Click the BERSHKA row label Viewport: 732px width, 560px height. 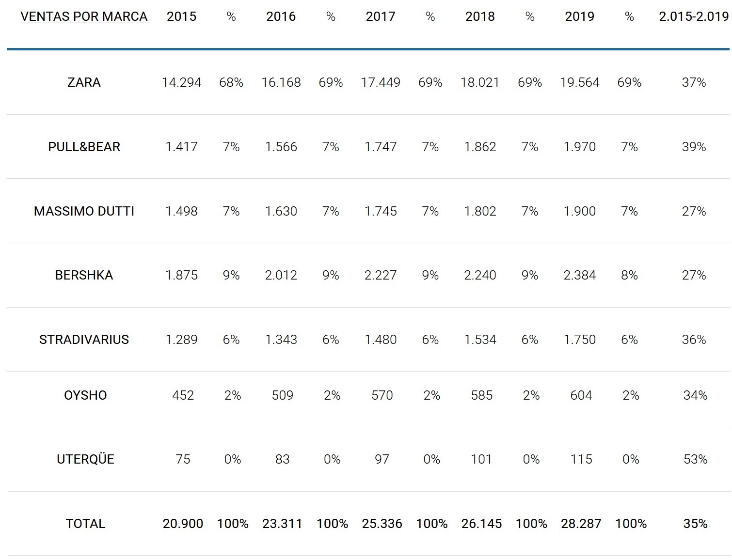(x=84, y=275)
